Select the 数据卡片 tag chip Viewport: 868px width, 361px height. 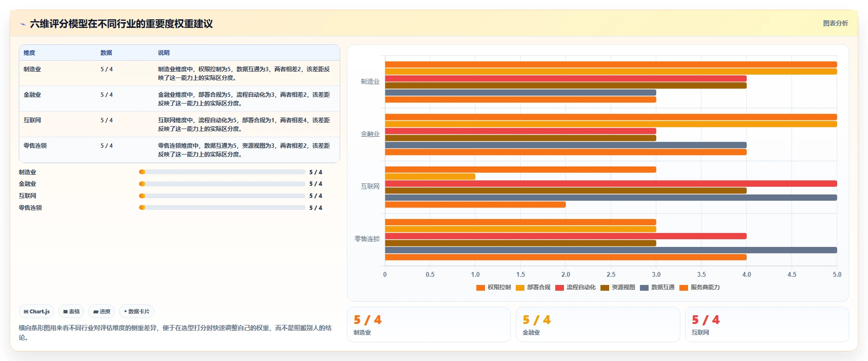point(137,311)
